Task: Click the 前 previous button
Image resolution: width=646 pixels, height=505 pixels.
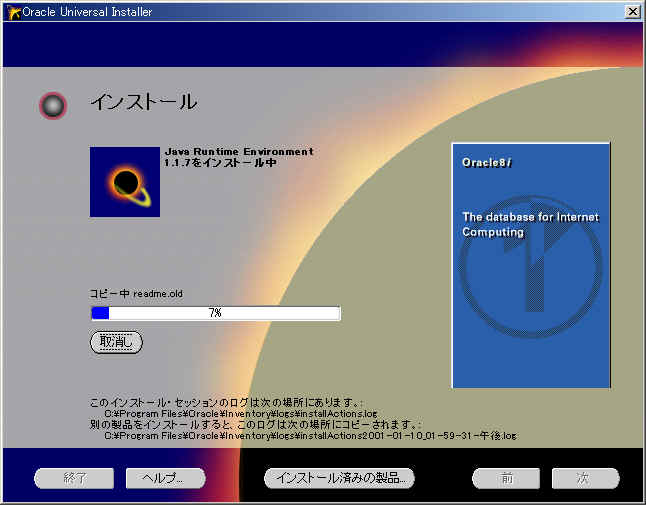Action: pyautogui.click(x=506, y=478)
